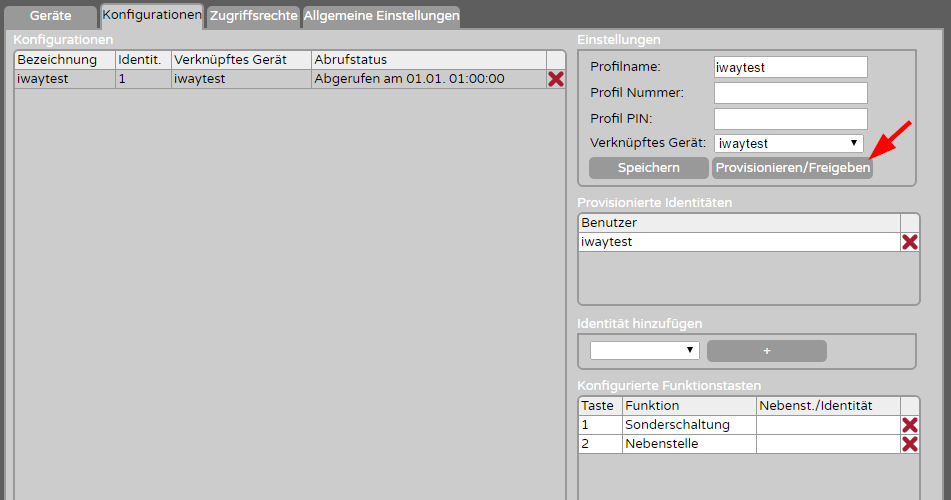Image resolution: width=951 pixels, height=500 pixels.
Task: Click the Speichern button
Action: [648, 168]
